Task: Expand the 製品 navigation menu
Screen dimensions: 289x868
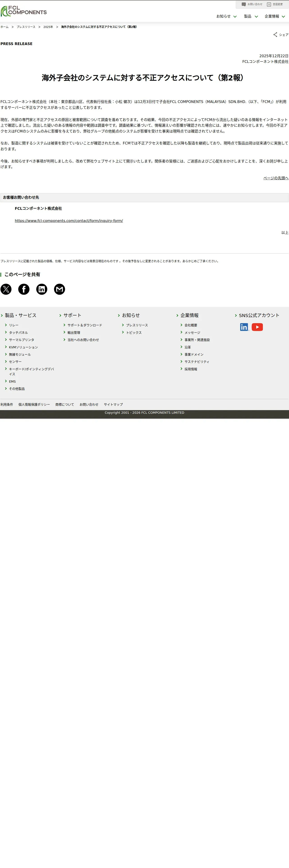Action: pos(251,16)
